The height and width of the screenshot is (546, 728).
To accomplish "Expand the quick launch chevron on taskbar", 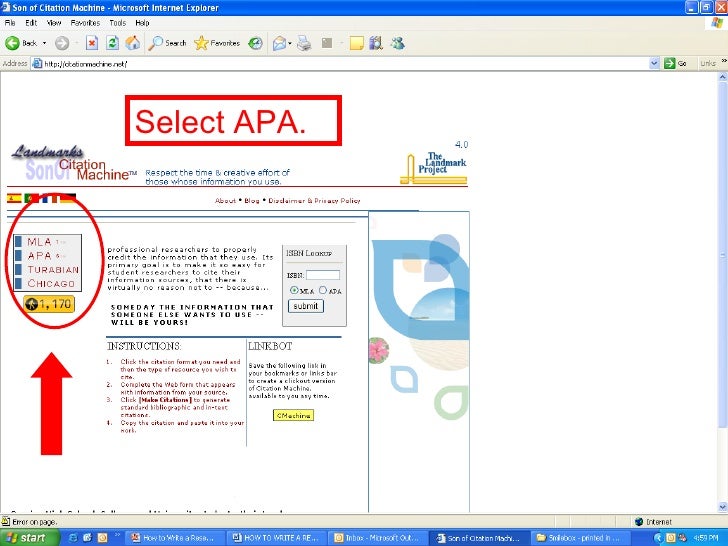I will [117, 534].
